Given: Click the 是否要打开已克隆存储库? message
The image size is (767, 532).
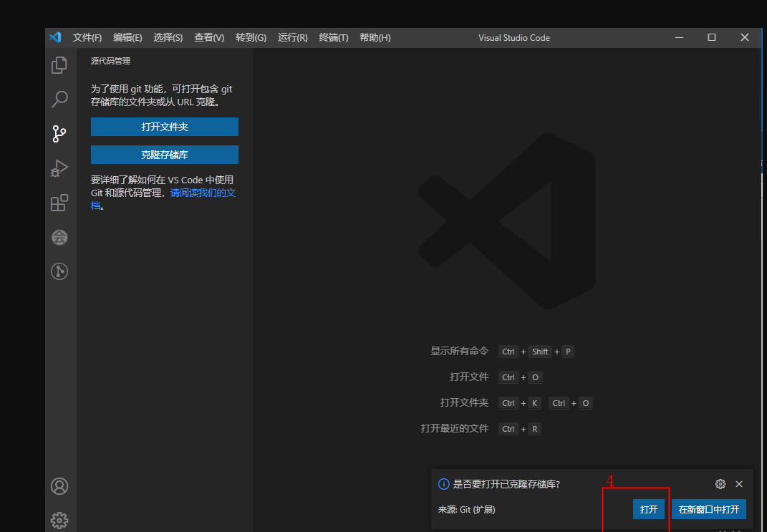Looking at the screenshot, I should click(x=506, y=484).
